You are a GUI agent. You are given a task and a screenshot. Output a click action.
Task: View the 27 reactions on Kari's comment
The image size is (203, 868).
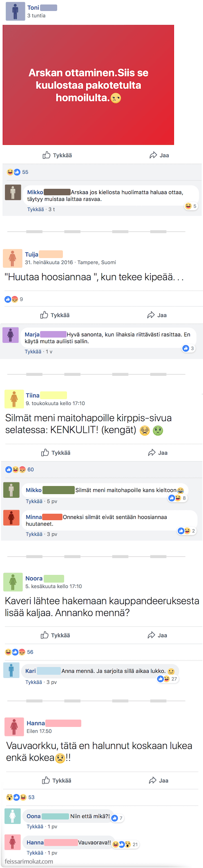pos(167,679)
